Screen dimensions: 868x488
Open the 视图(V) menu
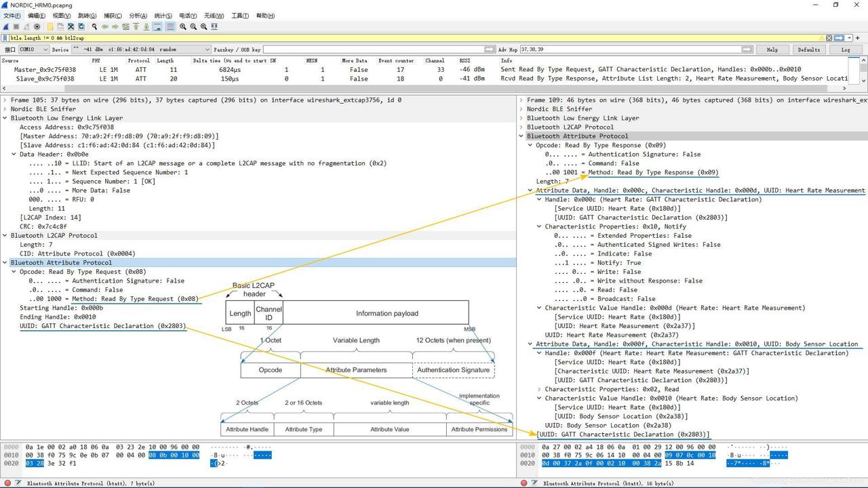(62, 16)
